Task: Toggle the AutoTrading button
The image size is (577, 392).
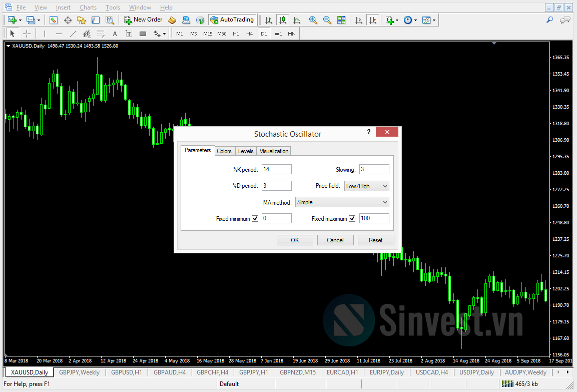Action: [232, 20]
